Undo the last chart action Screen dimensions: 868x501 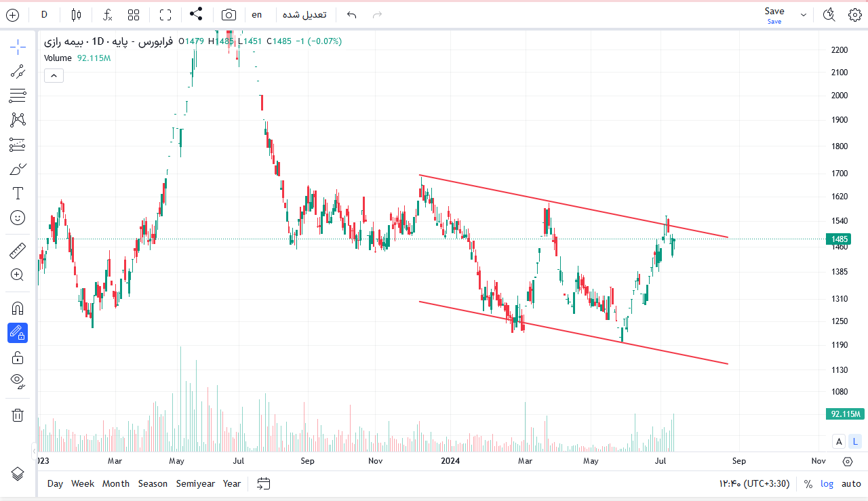tap(351, 15)
